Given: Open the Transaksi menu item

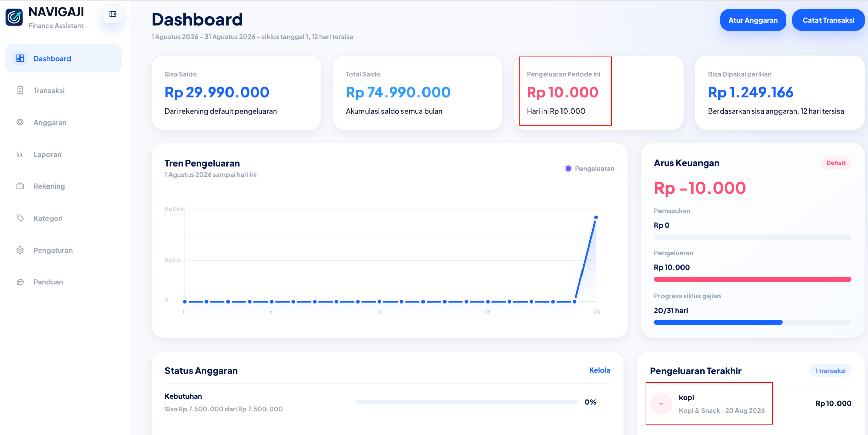Looking at the screenshot, I should (63, 91).
